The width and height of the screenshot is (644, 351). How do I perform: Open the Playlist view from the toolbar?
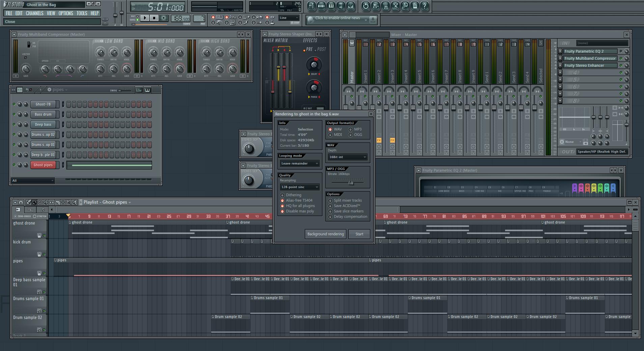(311, 6)
